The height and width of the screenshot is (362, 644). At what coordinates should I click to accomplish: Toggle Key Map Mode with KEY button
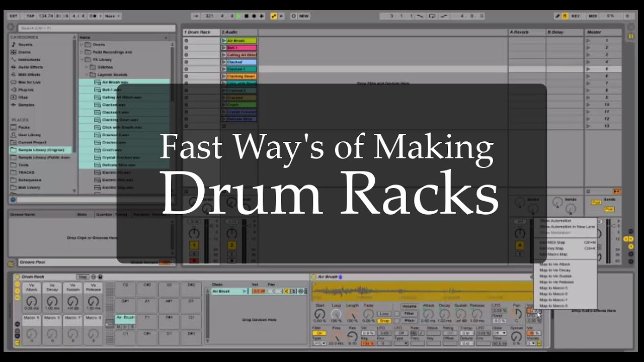[576, 16]
